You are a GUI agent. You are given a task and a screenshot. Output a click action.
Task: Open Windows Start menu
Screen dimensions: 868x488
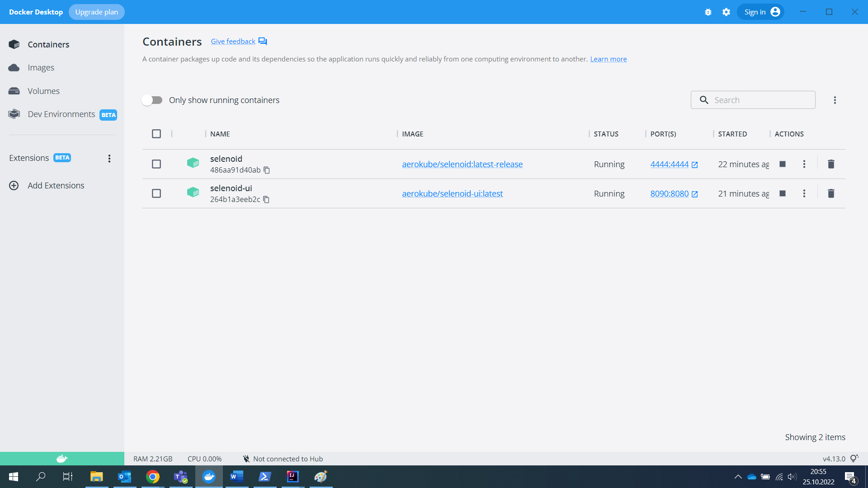pos(14,477)
